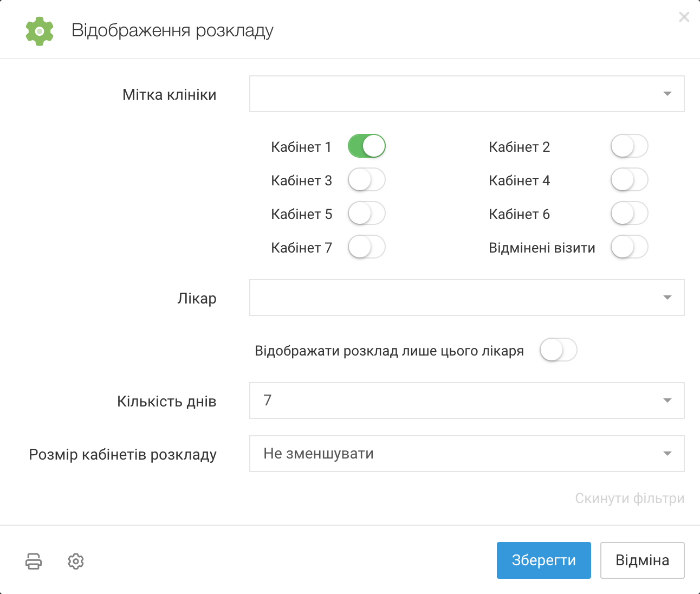Toggle the Кабінет 7 switch

click(367, 247)
